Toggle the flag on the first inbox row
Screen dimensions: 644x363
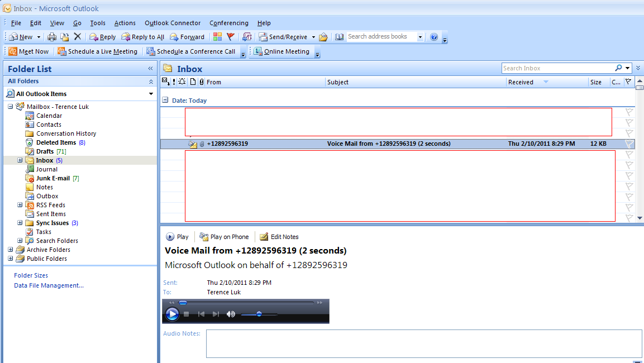point(629,112)
